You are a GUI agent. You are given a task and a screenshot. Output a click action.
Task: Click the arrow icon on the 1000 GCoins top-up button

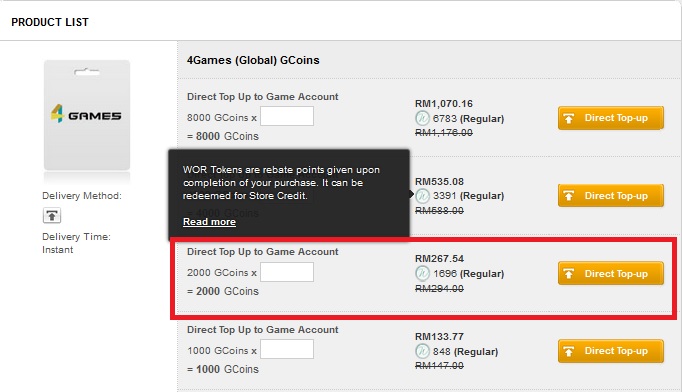point(568,351)
